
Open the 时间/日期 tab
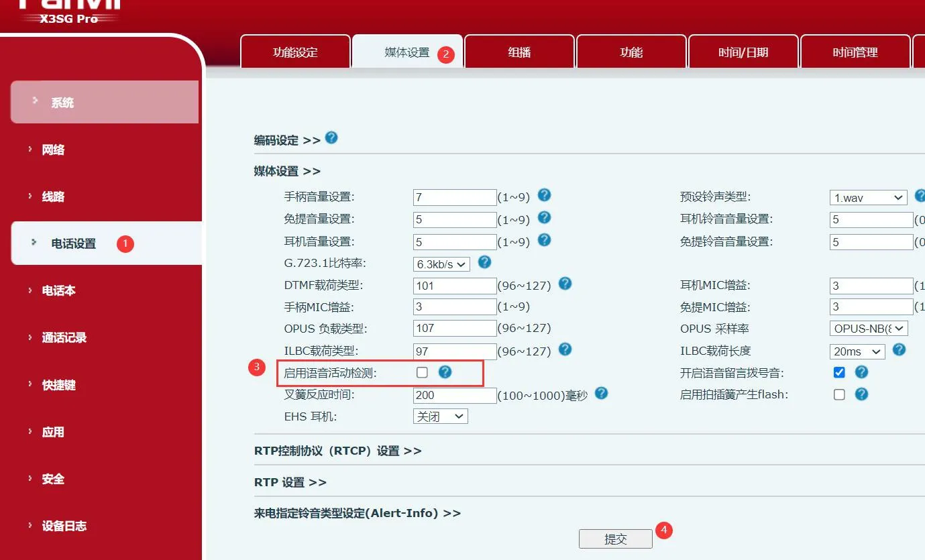(x=743, y=51)
